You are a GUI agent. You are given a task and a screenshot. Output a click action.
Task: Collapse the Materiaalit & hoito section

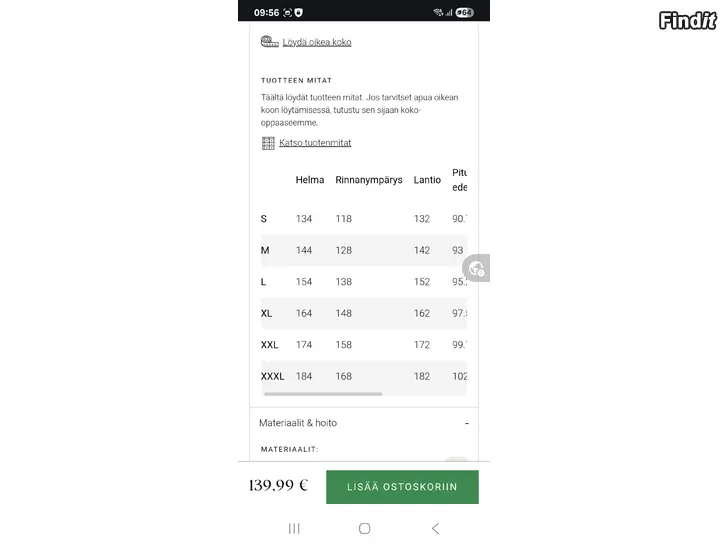298,423
